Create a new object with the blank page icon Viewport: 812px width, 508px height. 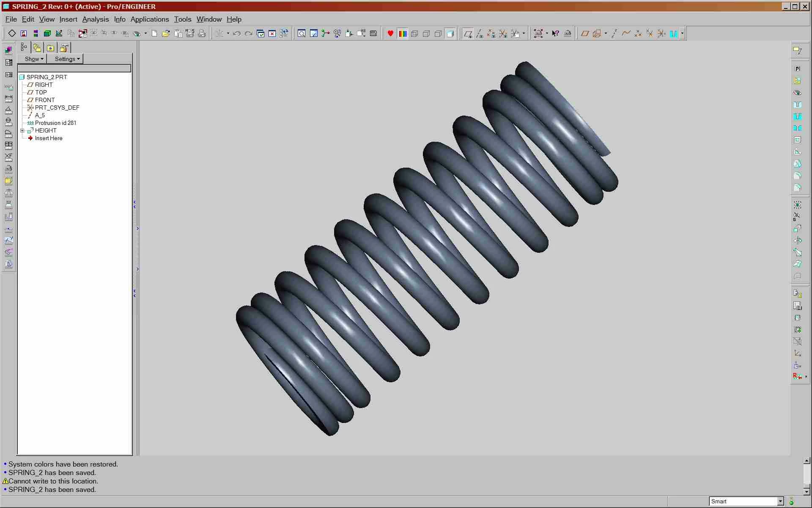click(x=154, y=33)
